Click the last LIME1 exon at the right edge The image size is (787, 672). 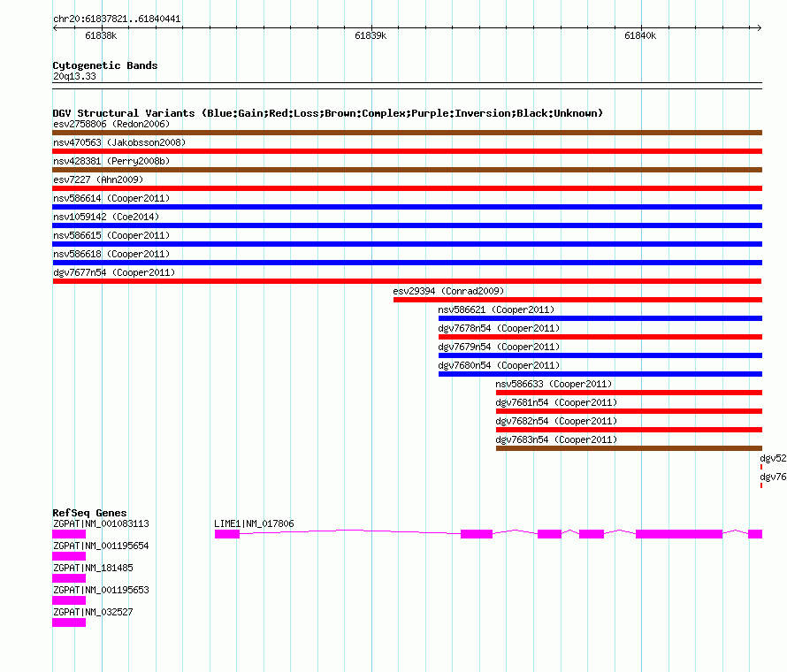pyautogui.click(x=755, y=534)
